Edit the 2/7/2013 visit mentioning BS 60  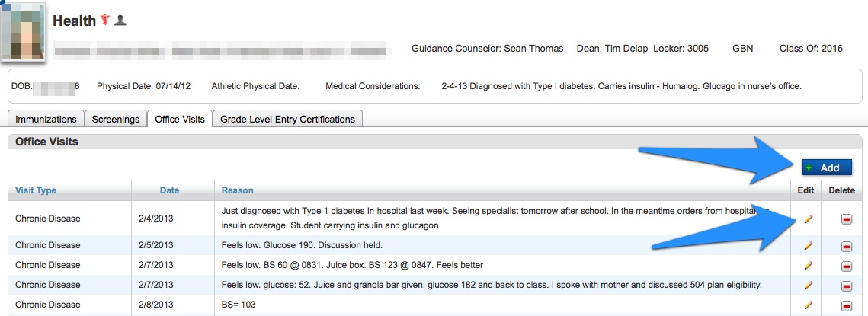[x=809, y=265]
